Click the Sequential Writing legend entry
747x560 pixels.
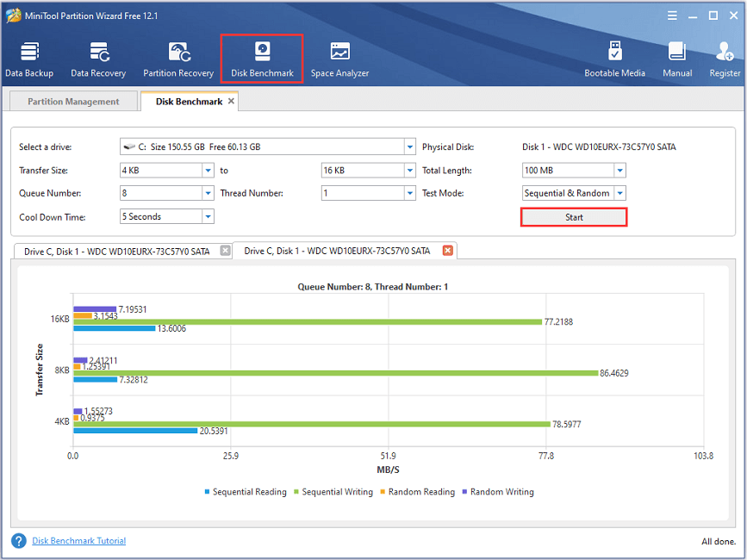click(333, 492)
